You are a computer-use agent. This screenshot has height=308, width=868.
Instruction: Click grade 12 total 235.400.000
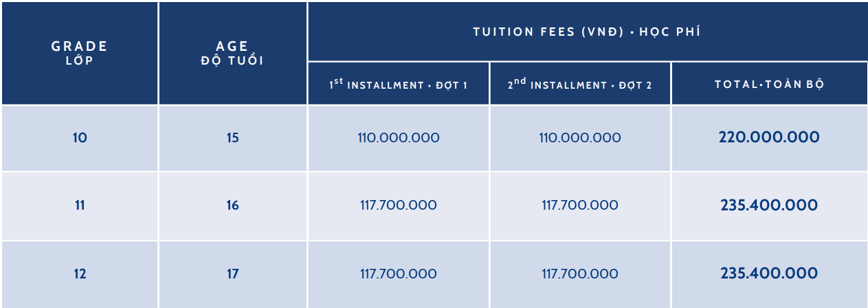coord(770,274)
